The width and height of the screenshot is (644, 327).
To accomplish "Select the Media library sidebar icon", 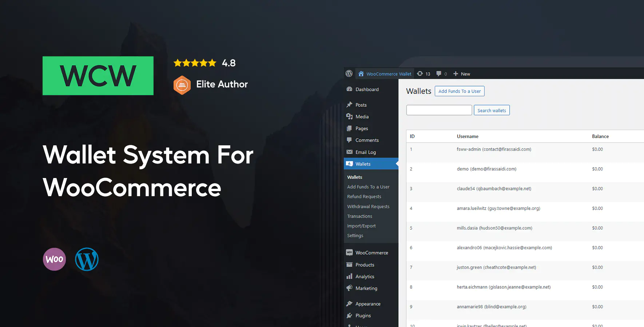I will point(349,116).
